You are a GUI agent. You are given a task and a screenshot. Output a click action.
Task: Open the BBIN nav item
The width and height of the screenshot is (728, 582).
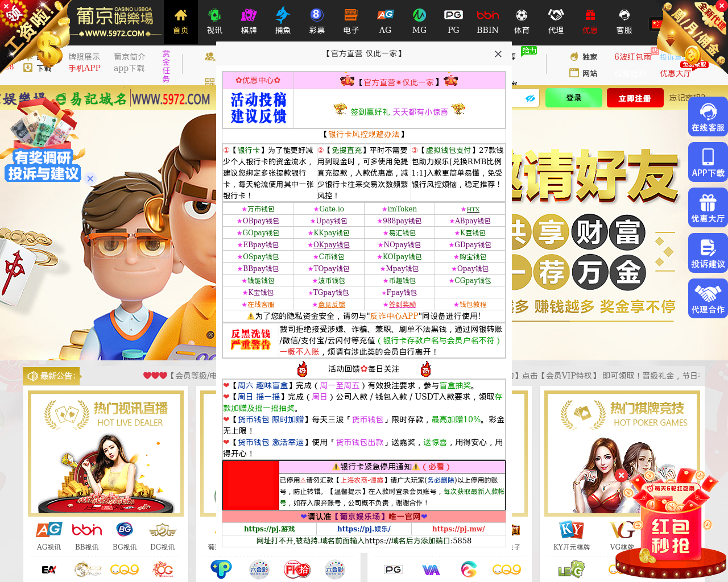[487, 22]
